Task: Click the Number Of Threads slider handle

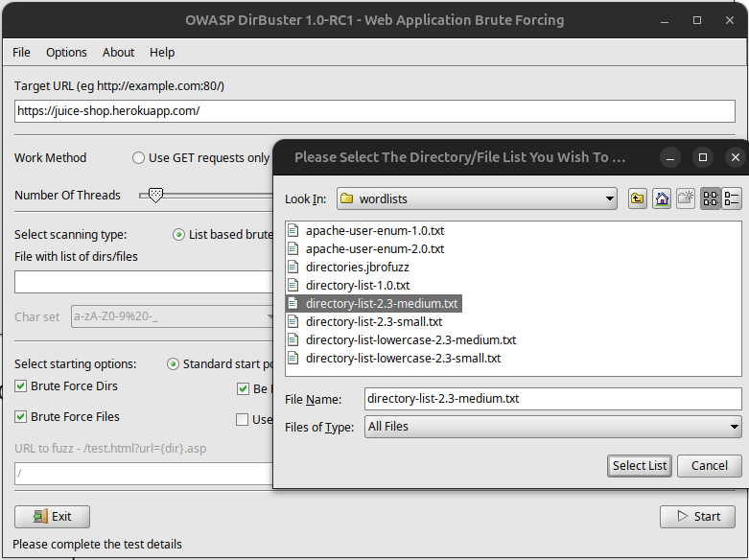Action: 155,195
